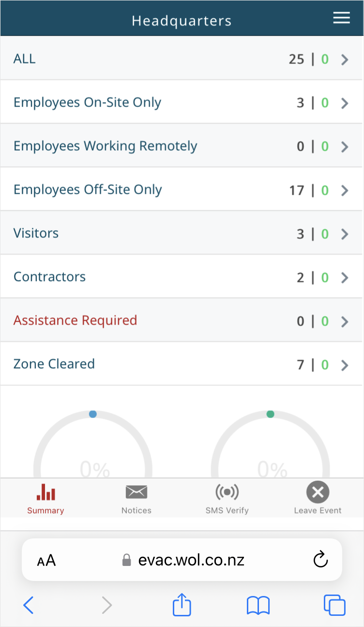Click the Leave Event X icon
This screenshot has width=364, height=627.
(318, 493)
